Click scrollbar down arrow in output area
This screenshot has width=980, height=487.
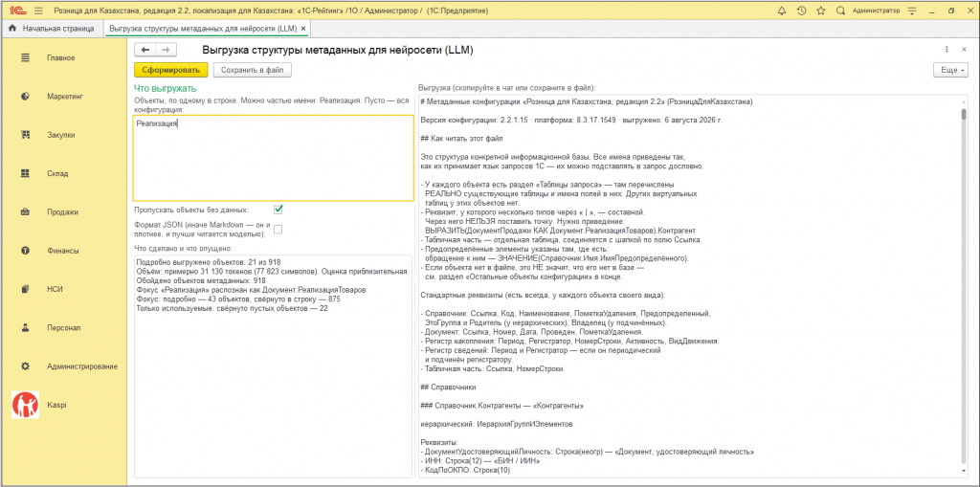[x=964, y=473]
